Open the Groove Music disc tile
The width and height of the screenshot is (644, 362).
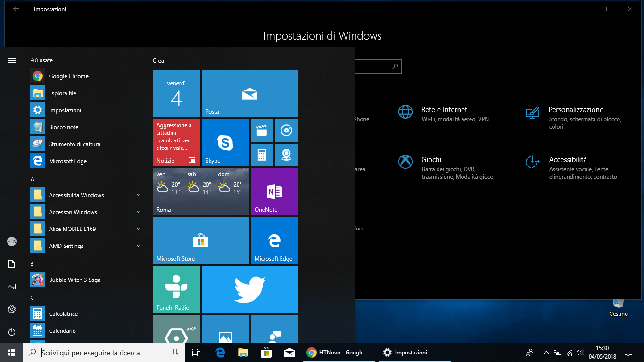click(x=286, y=131)
